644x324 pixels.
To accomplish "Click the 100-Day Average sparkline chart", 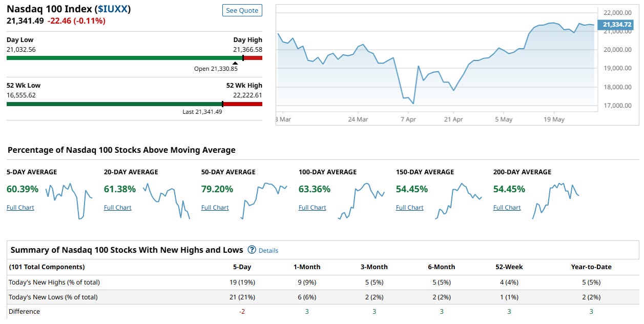I will (361, 201).
